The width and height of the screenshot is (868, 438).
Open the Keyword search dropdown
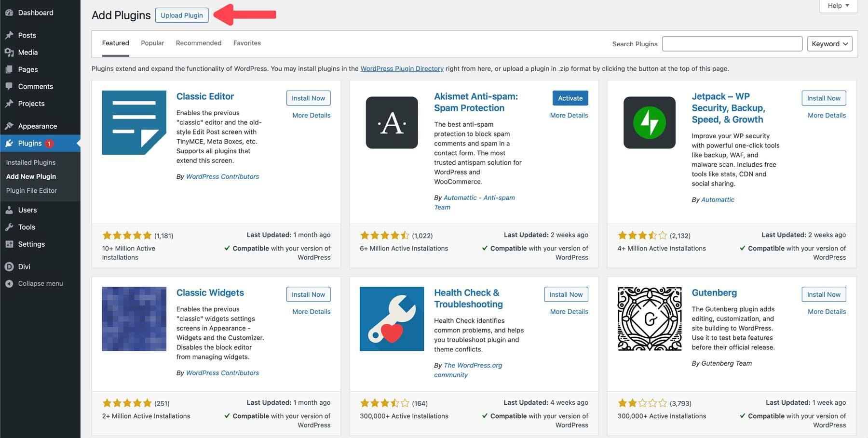[829, 43]
